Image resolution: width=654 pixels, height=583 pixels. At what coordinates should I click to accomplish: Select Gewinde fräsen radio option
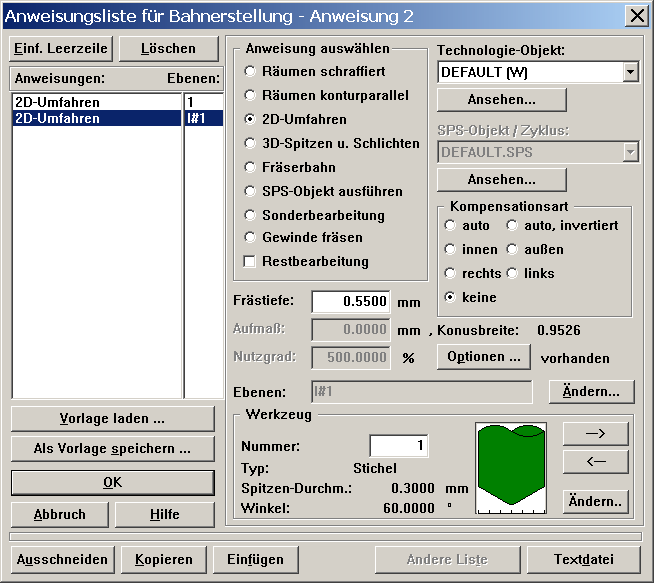tap(250, 238)
